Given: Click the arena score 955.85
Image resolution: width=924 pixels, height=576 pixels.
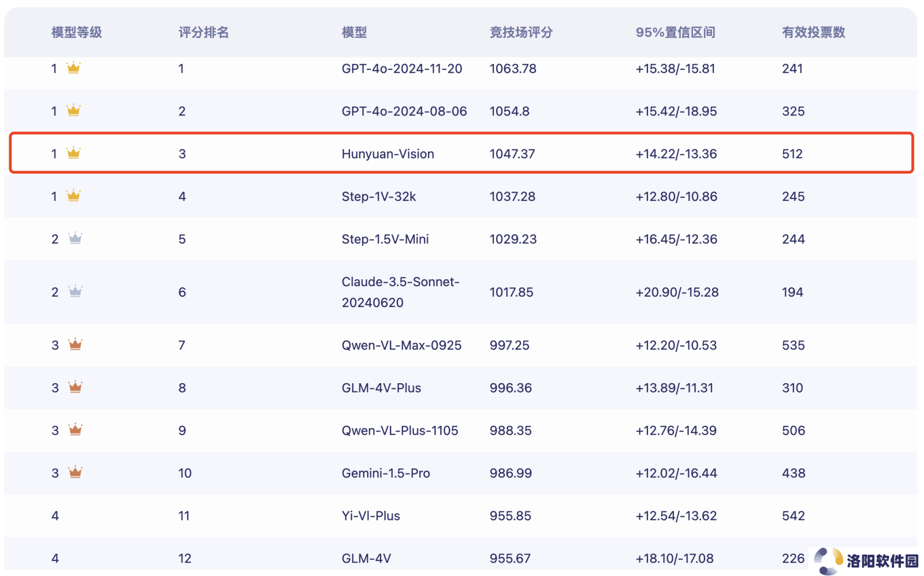Looking at the screenshot, I should 510,516.
